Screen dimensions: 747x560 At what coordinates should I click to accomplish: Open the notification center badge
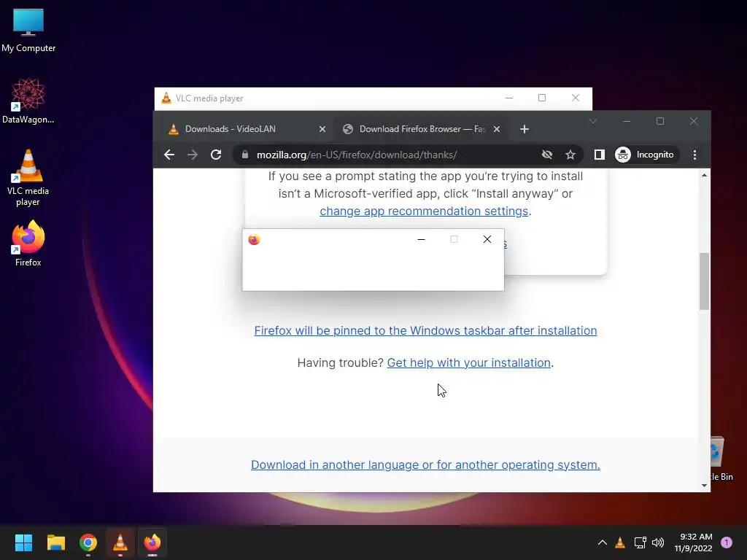click(x=727, y=542)
